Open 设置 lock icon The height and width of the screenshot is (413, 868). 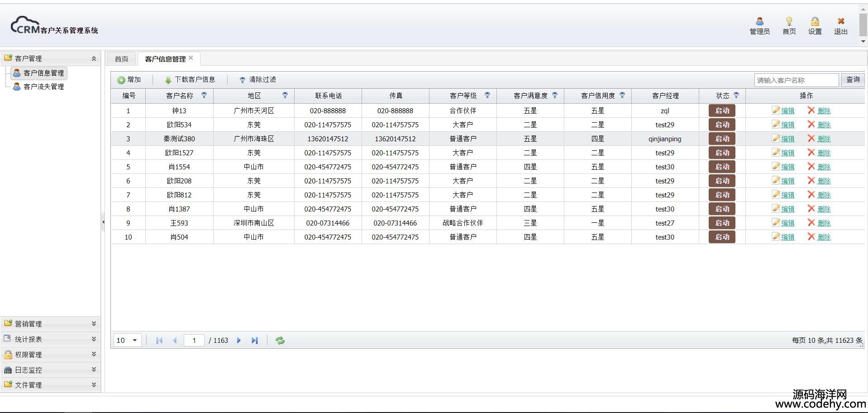coord(815,21)
